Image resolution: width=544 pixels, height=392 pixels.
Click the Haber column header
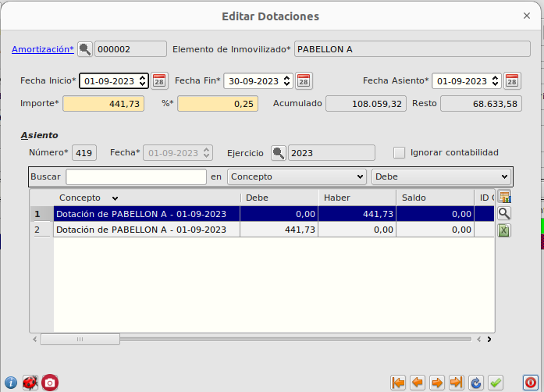pyautogui.click(x=357, y=198)
